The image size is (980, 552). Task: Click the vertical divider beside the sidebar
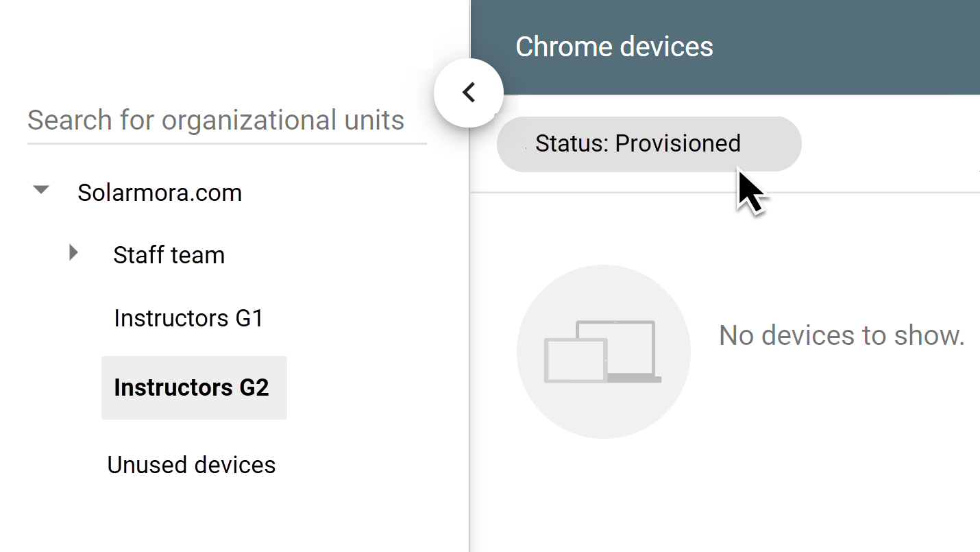click(x=469, y=343)
